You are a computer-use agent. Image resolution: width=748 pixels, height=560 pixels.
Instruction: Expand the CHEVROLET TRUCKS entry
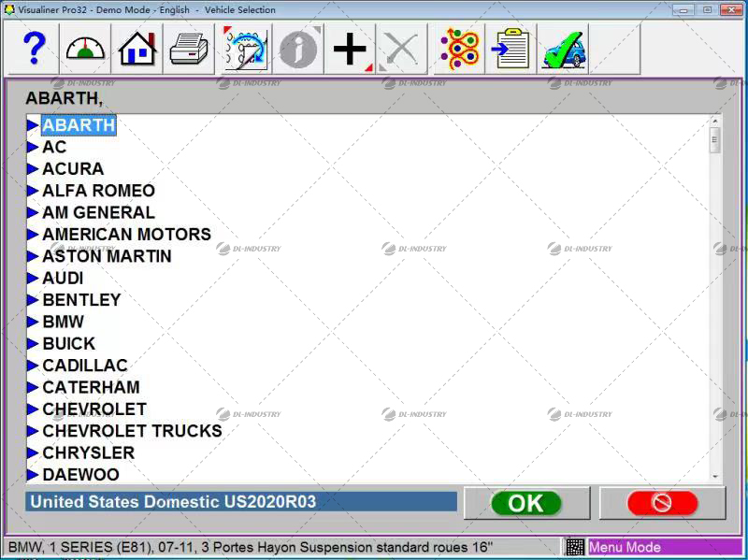(131, 431)
